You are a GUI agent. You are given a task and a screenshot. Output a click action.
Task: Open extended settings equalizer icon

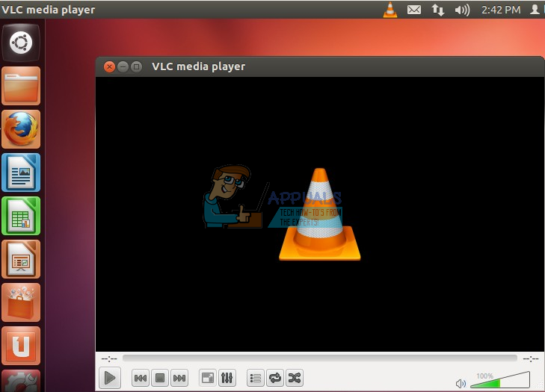click(227, 379)
